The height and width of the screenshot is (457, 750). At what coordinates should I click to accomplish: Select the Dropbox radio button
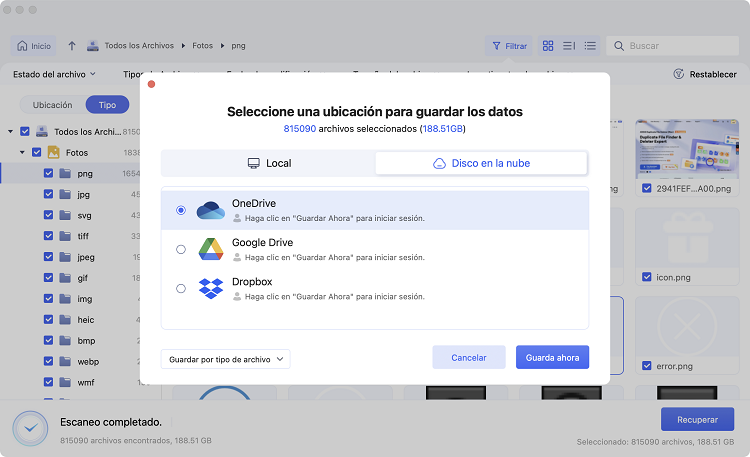181,289
